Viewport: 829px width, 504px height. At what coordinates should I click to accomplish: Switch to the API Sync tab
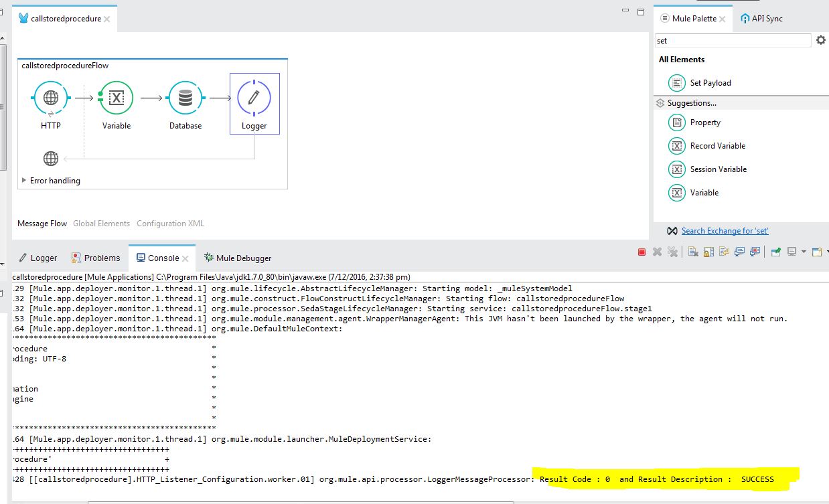coord(765,18)
